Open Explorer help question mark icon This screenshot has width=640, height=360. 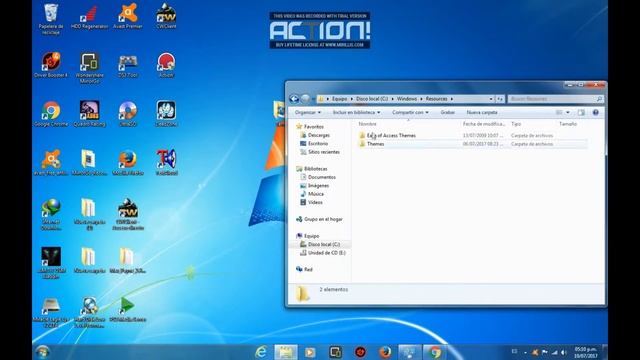(596, 112)
